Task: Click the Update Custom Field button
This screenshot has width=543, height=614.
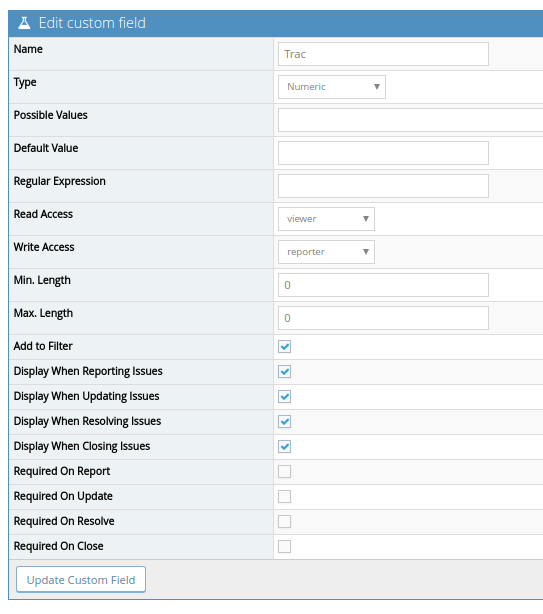Action: click(x=81, y=580)
